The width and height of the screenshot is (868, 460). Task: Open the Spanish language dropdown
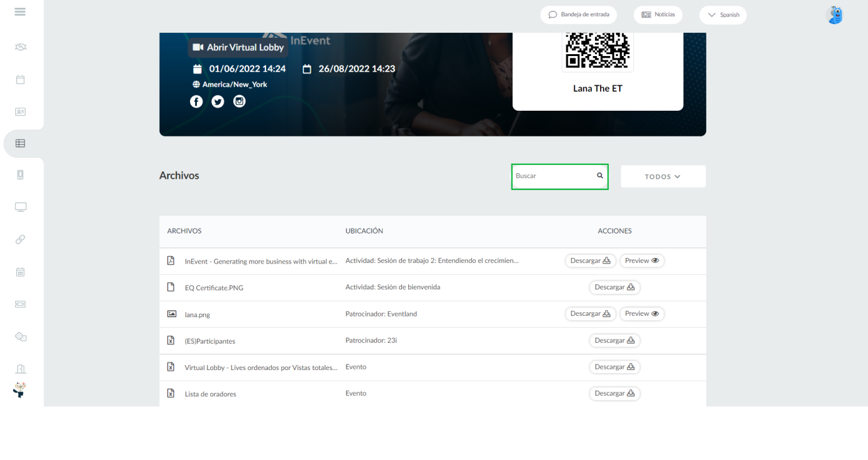(x=723, y=15)
